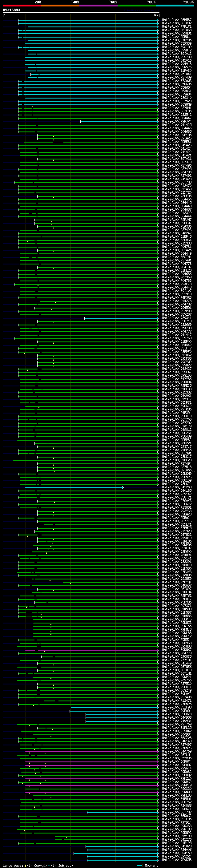The height and width of the screenshot is (868, 197).
Task: Select the UniRef100_Q9XF87 label
Action: click(176, 548)
